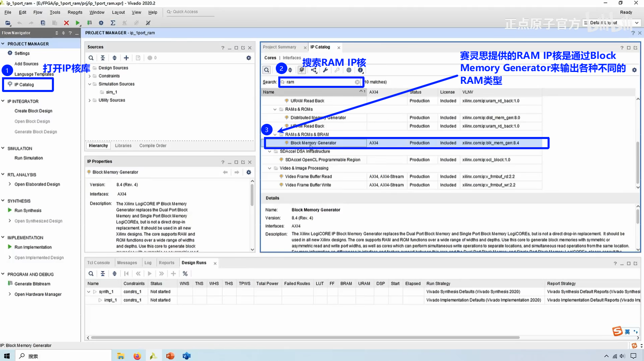The height and width of the screenshot is (361, 644).
Task: Collapse the synth_1 run row
Action: tap(89, 292)
